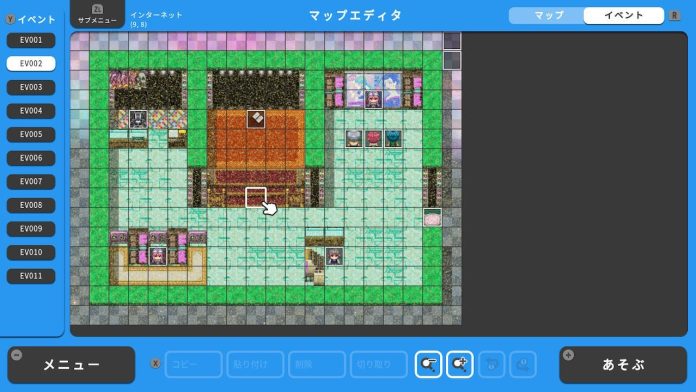Viewport: 696px width, 392px height.
Task: Click the last greyed toolbar icon
Action: pos(523,364)
